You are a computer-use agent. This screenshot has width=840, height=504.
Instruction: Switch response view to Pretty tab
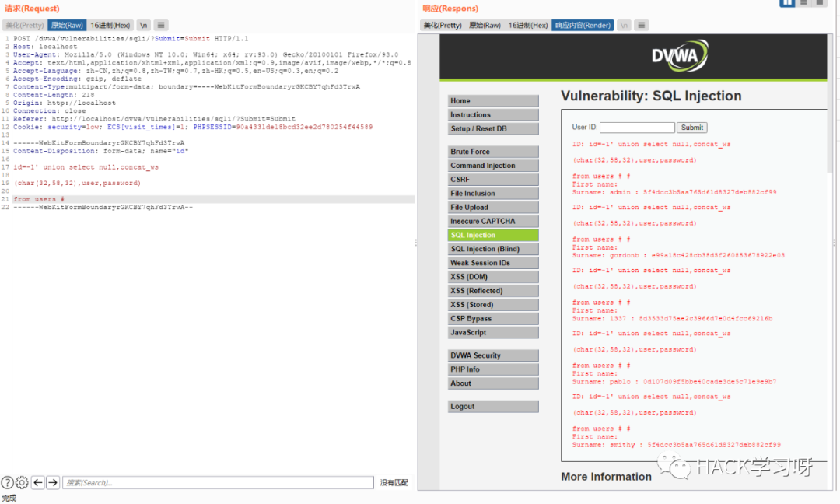pos(443,25)
